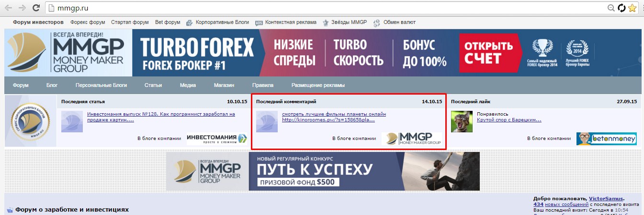Click the Корпоративные Блоги pencil icon
Image resolution: width=644 pixels, height=215 pixels.
pos(190,22)
